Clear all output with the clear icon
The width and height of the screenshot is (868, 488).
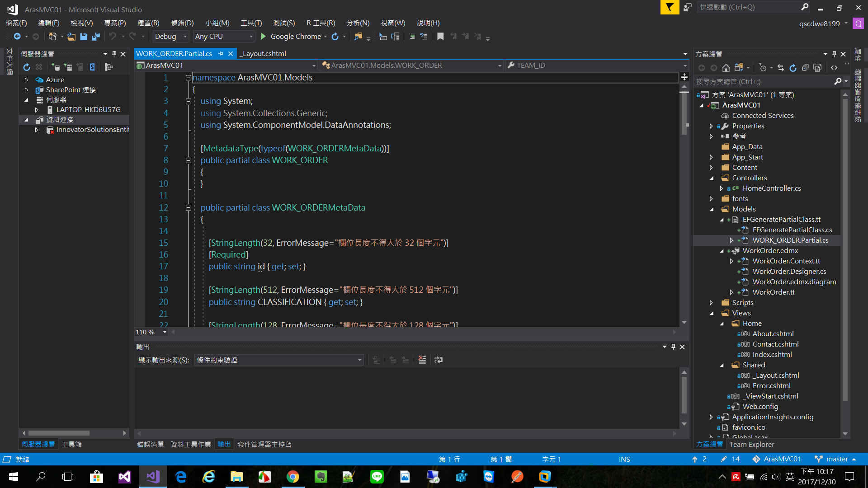[422, 360]
